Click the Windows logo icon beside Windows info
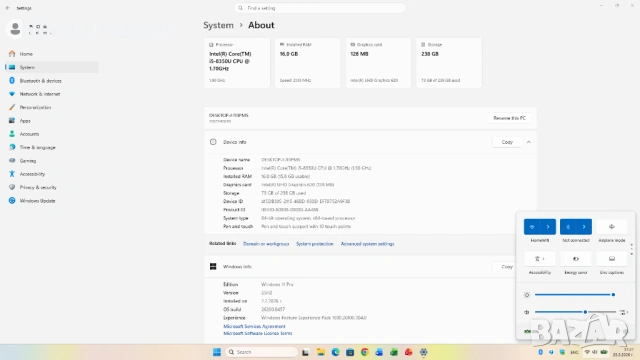The height and width of the screenshot is (360, 640). point(213,267)
